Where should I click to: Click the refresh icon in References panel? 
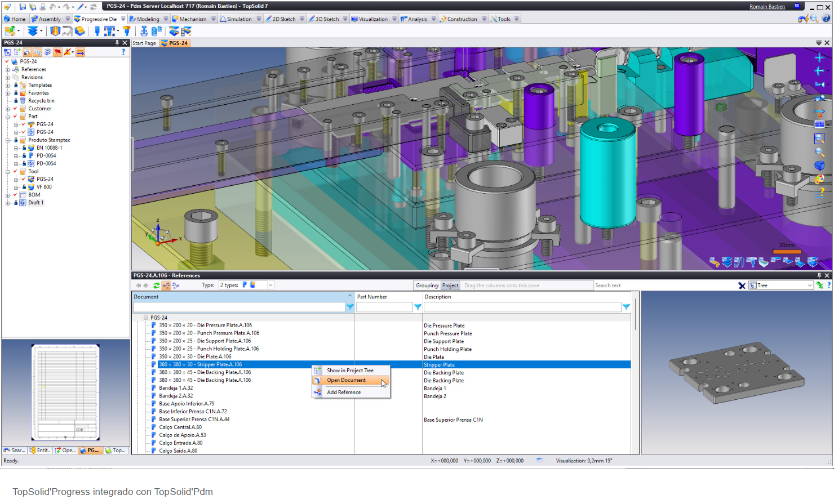[x=157, y=286]
